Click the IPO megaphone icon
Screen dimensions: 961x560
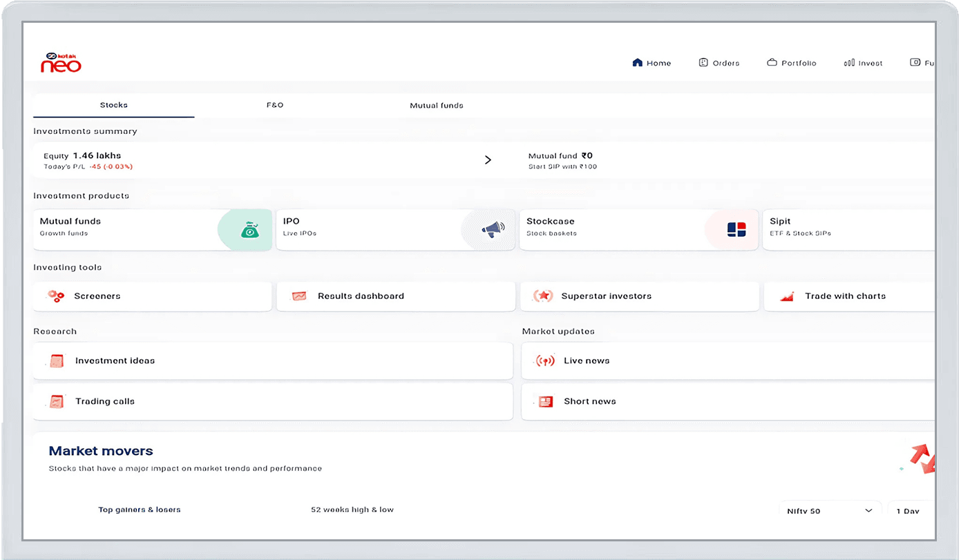tap(493, 230)
